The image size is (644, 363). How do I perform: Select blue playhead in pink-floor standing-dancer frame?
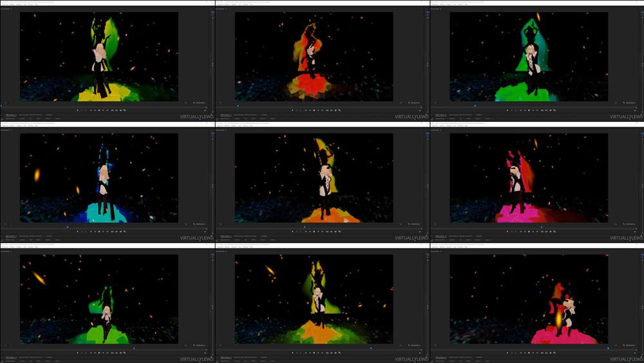pyautogui.click(x=542, y=226)
